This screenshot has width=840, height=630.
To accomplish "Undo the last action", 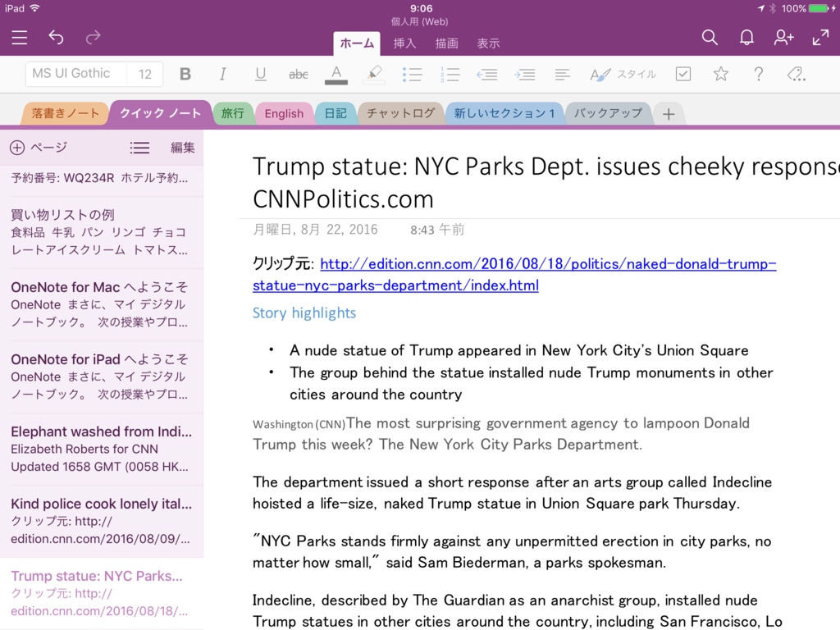I will pos(57,37).
